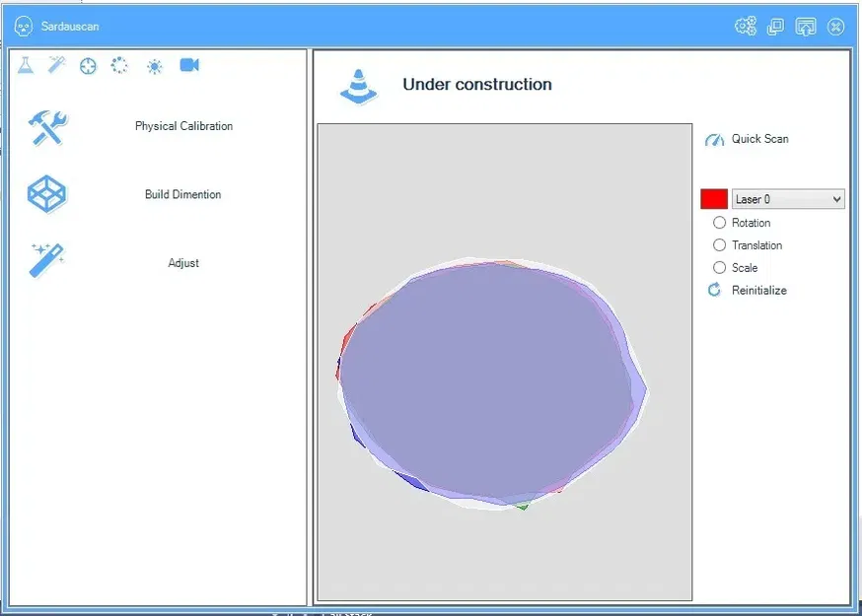Click the scan preview canvas shape
Image resolution: width=862 pixels, height=616 pixels.
(491, 383)
